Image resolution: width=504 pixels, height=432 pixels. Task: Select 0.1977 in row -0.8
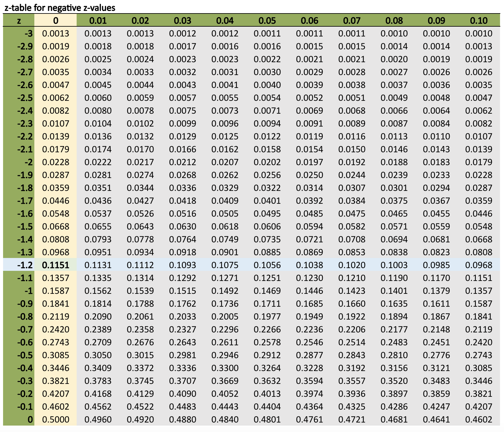point(267,316)
